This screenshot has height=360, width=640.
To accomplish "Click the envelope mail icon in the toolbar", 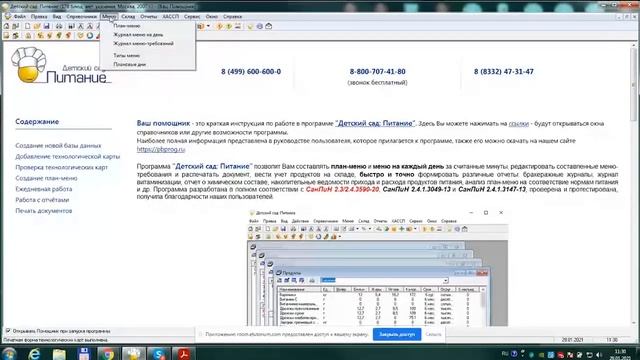I will (269, 26).
